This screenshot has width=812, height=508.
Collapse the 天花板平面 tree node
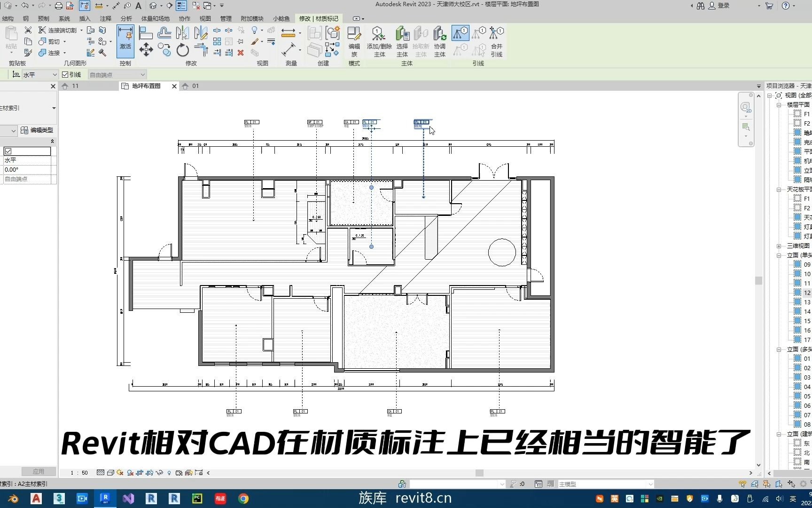tap(779, 190)
